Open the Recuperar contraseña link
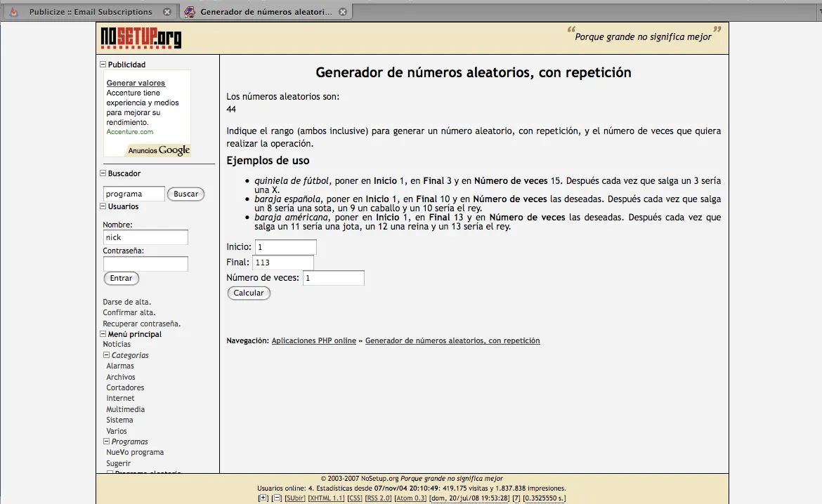The width and height of the screenshot is (822, 504). (x=141, y=324)
